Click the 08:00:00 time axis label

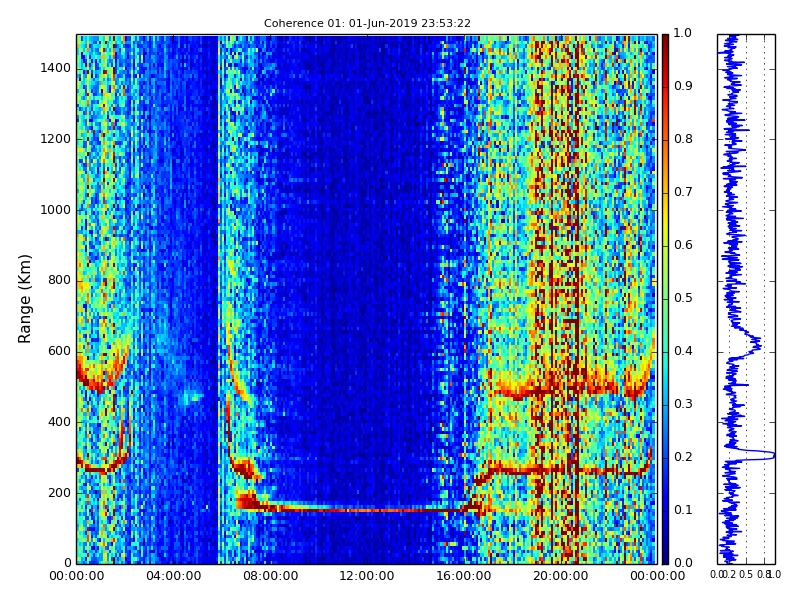(x=270, y=577)
